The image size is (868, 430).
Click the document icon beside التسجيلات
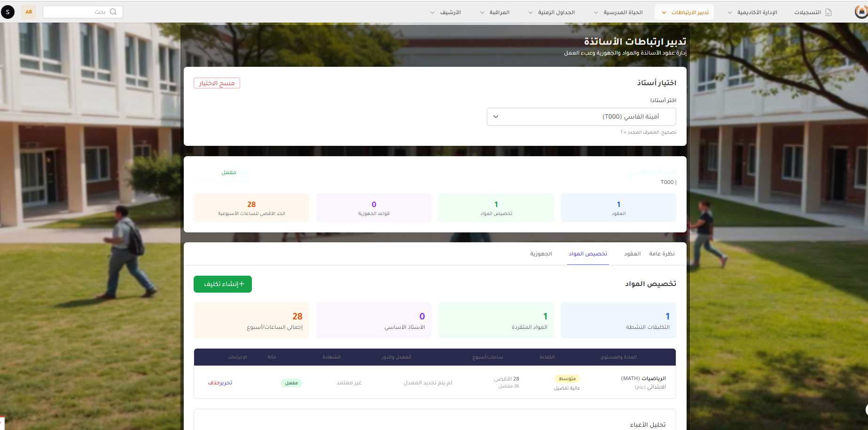point(829,12)
